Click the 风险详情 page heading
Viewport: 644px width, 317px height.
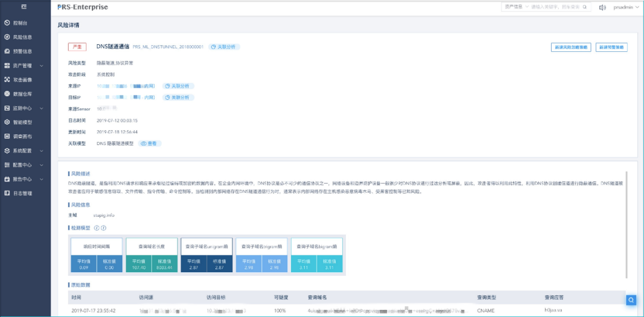pyautogui.click(x=68, y=25)
